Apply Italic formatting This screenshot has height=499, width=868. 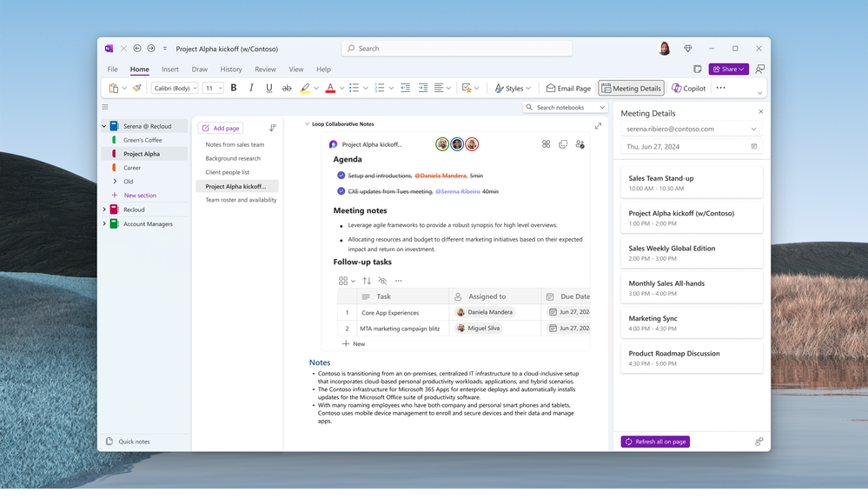(251, 88)
